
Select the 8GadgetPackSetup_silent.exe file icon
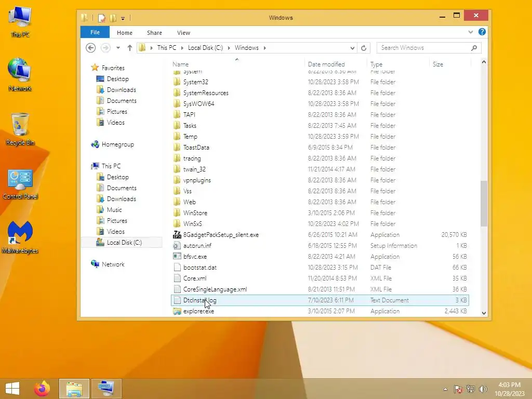tap(177, 235)
